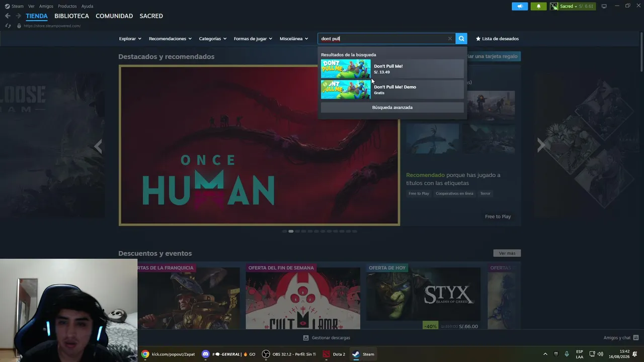Open the SACRED profile tab
This screenshot has width=644, height=362.
(151, 16)
